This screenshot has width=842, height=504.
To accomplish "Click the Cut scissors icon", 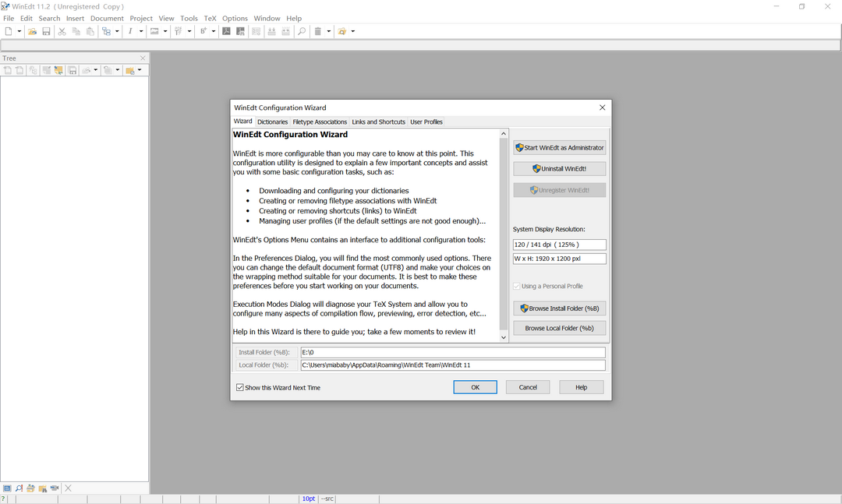I will [62, 31].
